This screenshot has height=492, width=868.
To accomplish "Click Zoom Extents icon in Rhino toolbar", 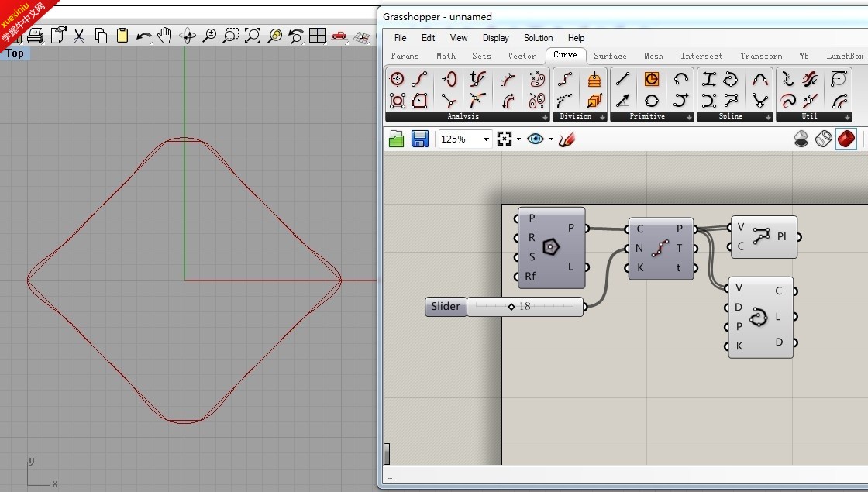I will point(253,36).
